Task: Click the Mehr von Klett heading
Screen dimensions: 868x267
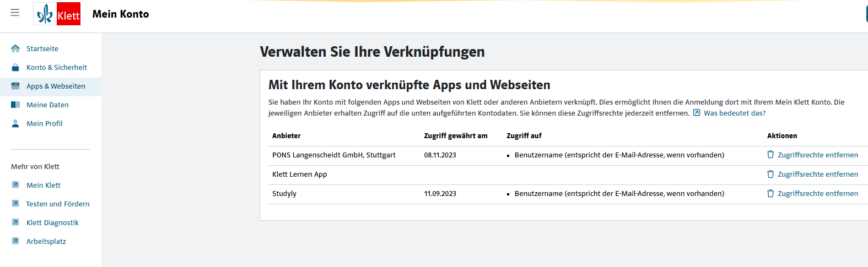Action: point(35,166)
